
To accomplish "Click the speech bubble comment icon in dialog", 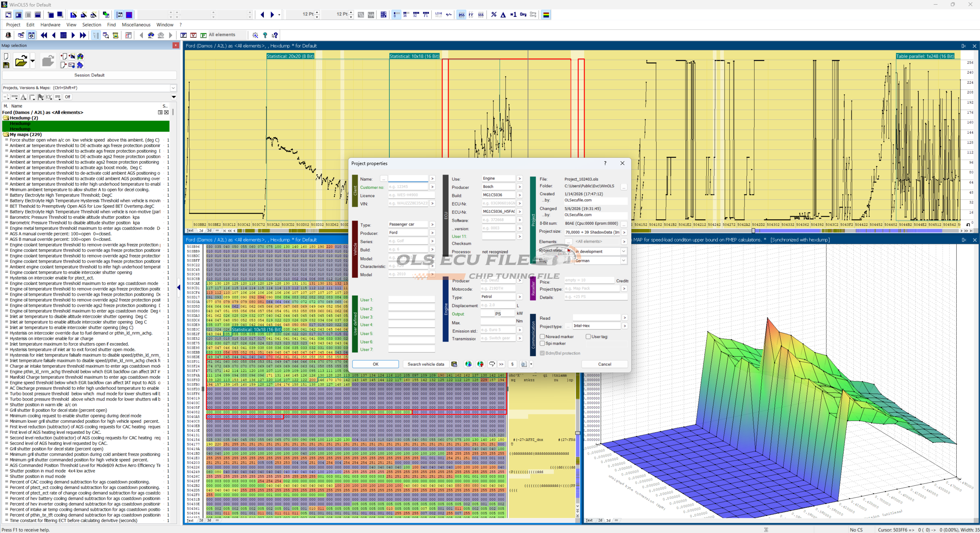I will (492, 364).
